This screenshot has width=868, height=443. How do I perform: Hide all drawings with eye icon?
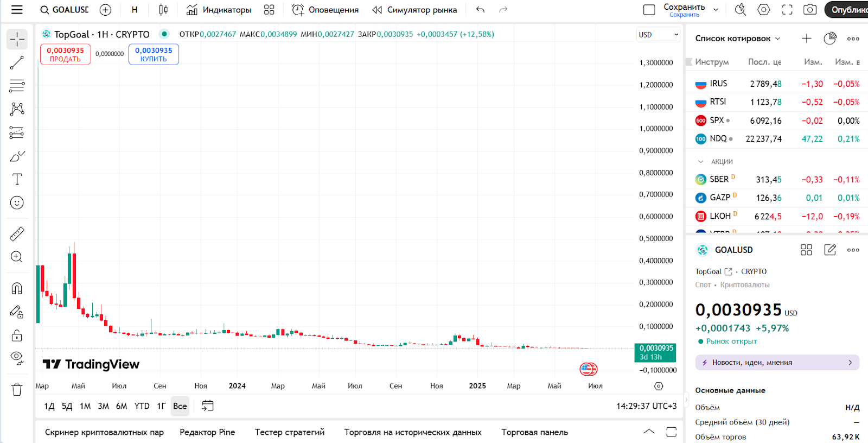tap(17, 358)
